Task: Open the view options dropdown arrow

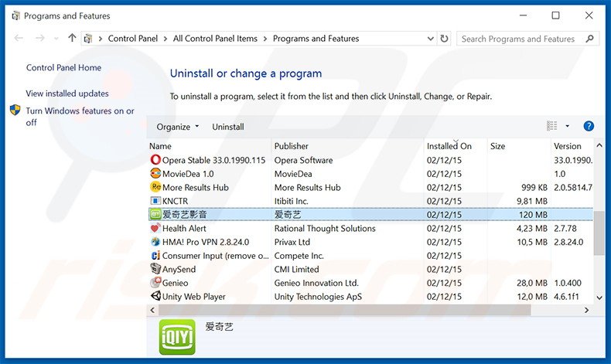Action: click(568, 126)
